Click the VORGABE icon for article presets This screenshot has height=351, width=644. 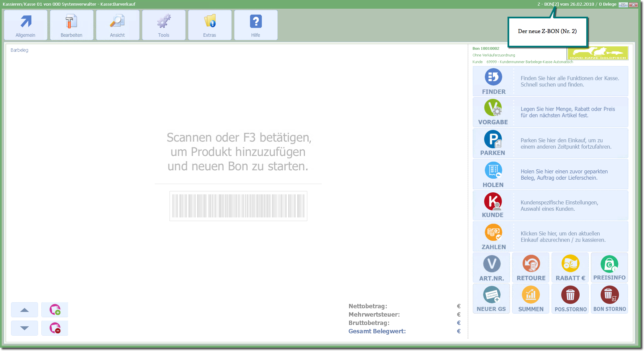(x=493, y=112)
